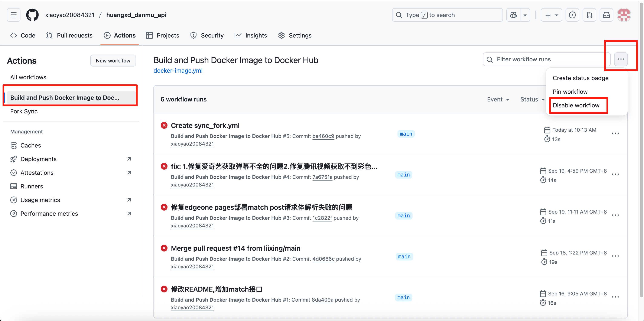Image resolution: width=644 pixels, height=321 pixels.
Task: Click the main branch label on run #3
Action: (x=404, y=215)
